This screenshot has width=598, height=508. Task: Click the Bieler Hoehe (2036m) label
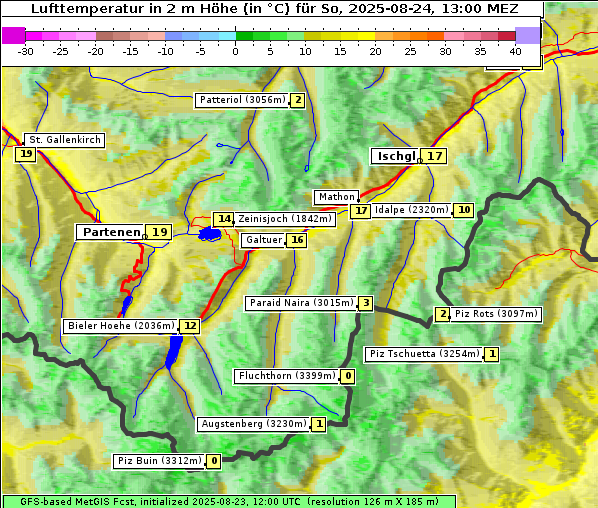pos(121,326)
